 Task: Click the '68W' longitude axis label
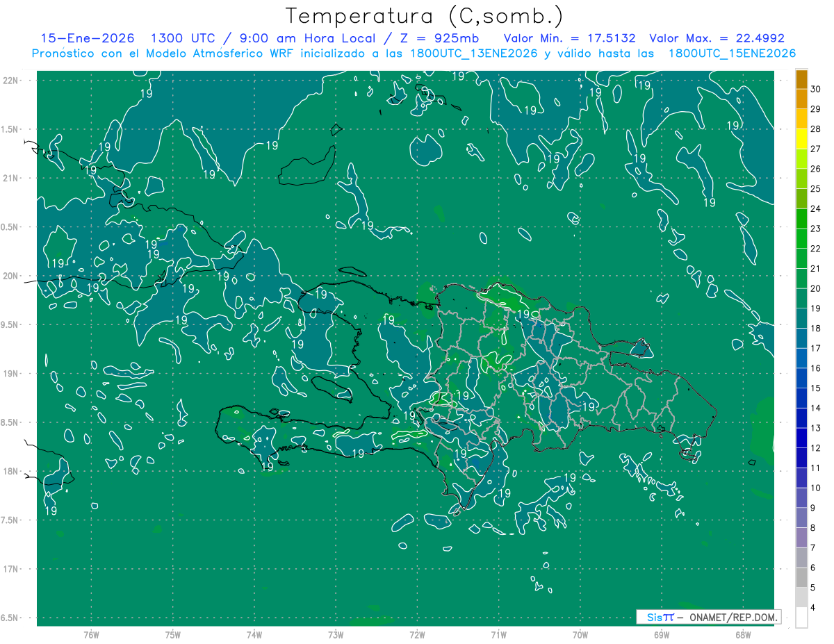743,635
